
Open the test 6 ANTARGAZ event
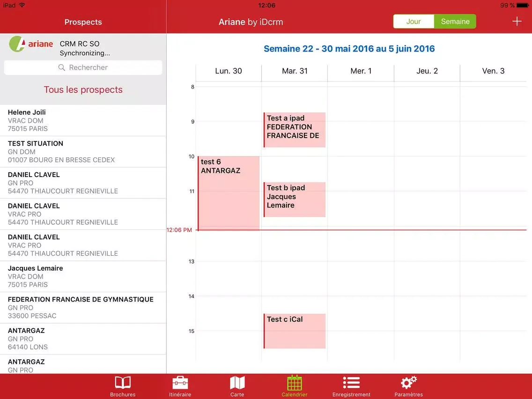pos(229,193)
